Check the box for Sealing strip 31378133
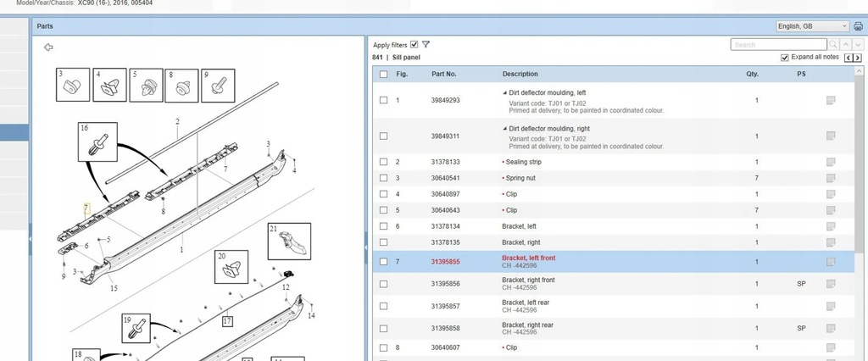 [x=384, y=162]
